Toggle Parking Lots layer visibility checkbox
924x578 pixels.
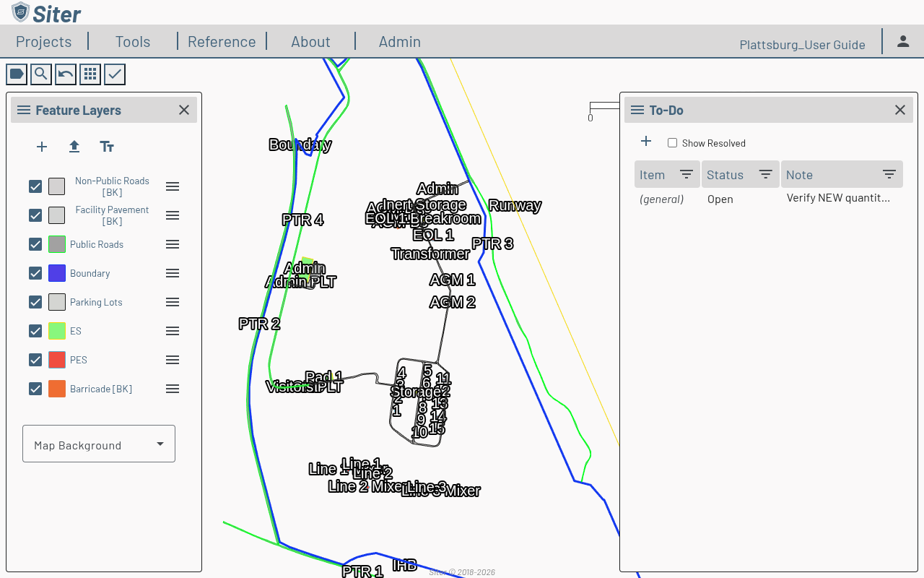pos(35,302)
